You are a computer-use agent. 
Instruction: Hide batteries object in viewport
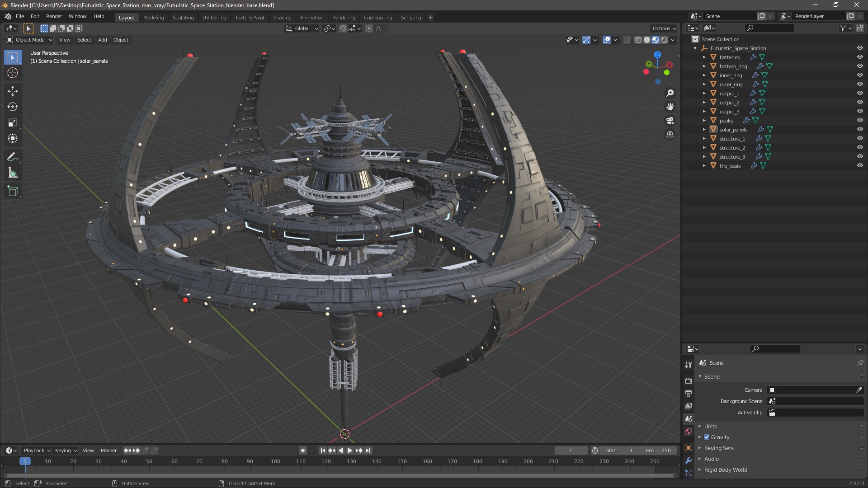(x=860, y=57)
